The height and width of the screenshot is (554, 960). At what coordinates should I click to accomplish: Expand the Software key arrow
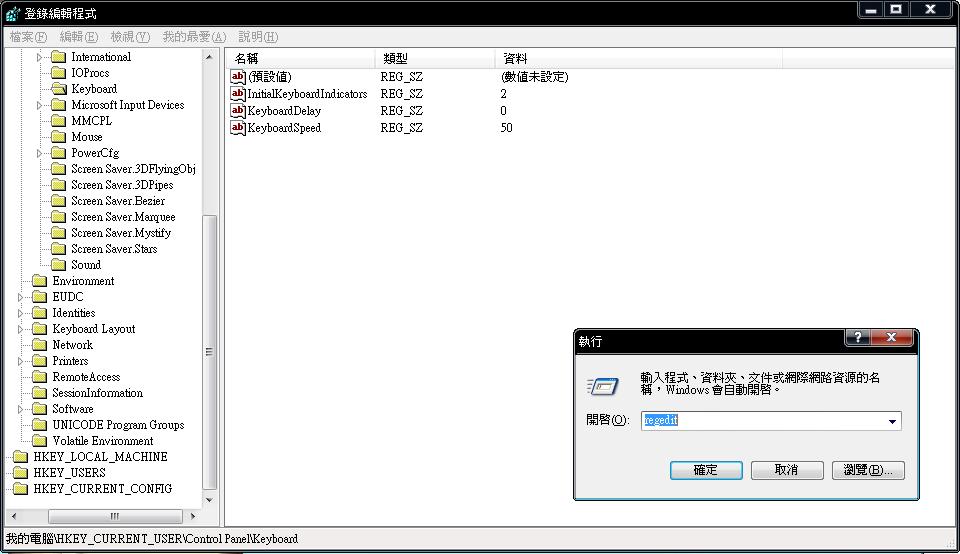tap(21, 409)
